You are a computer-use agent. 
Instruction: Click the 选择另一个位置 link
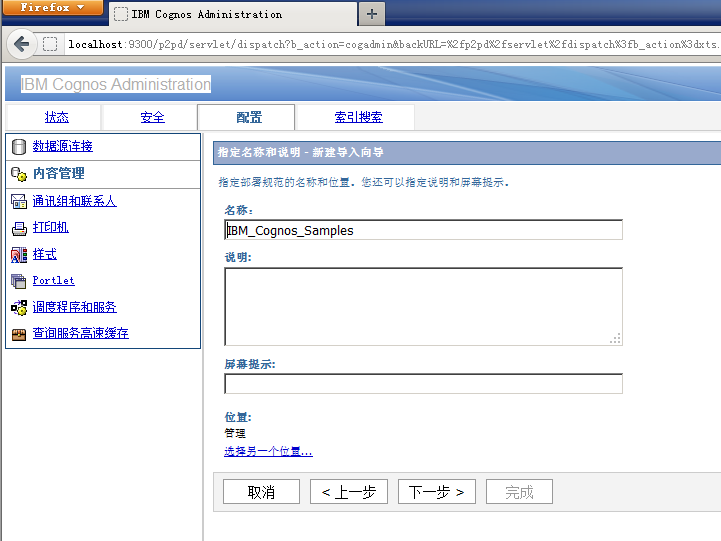coord(269,451)
